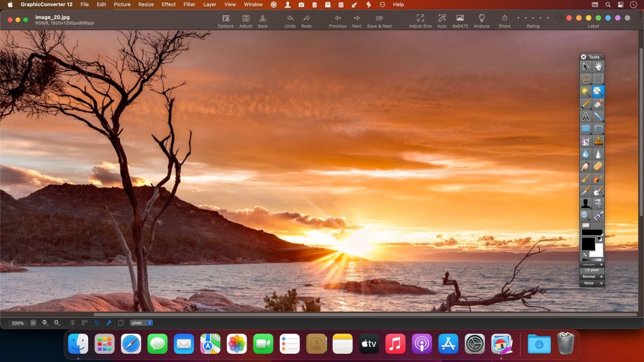Click the foreground color swatch

pos(589,244)
